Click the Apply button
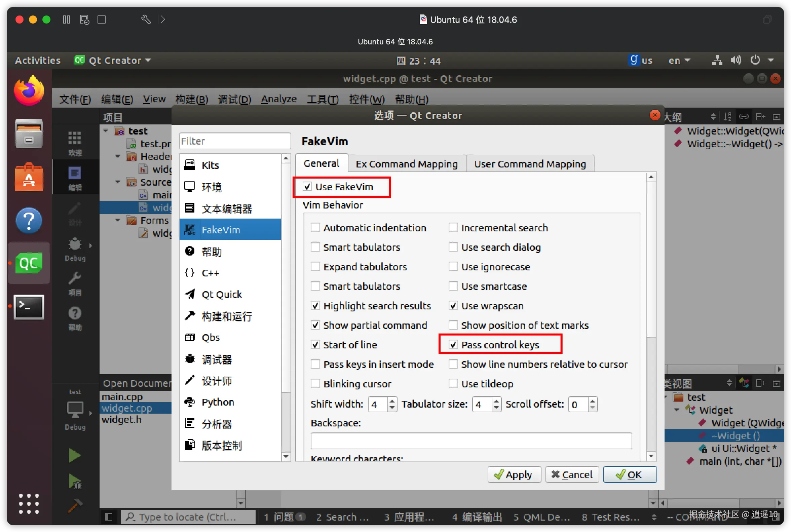 [514, 474]
